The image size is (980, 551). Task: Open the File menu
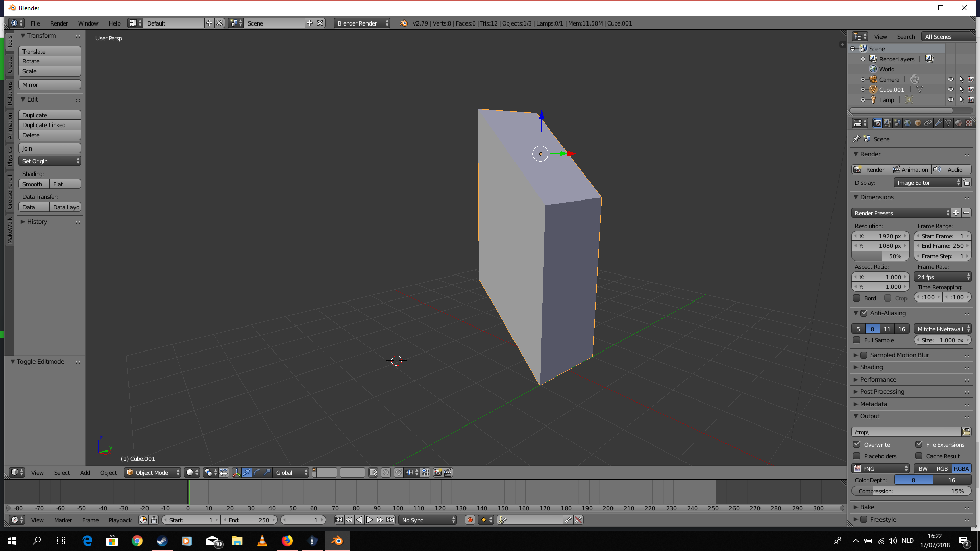click(35, 23)
